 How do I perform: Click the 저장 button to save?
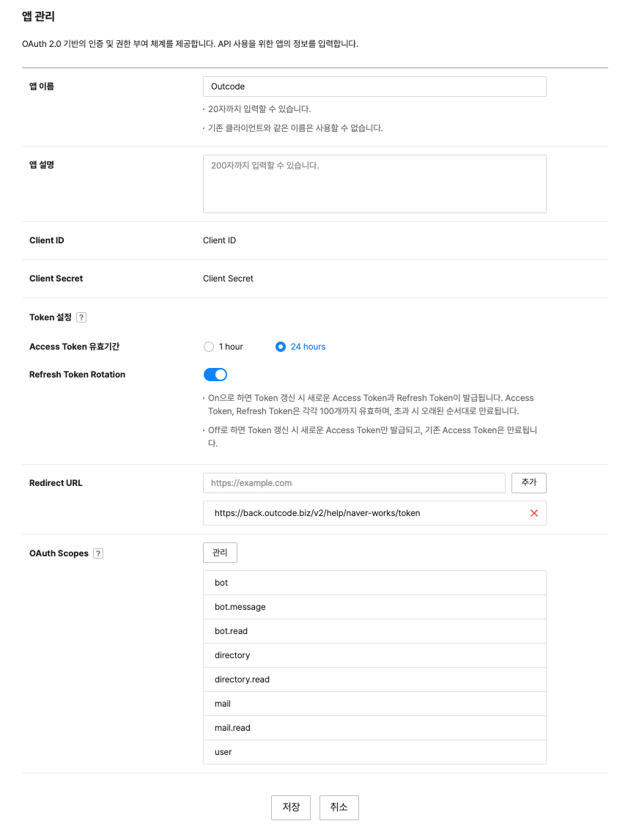coord(291,807)
